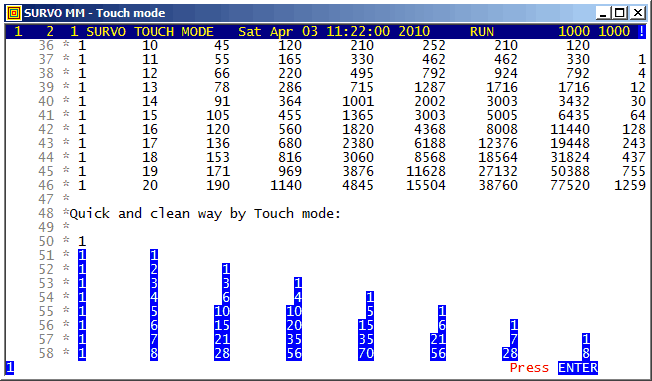Image resolution: width=652 pixels, height=381 pixels.
Task: Minimize the SURVO MM window
Action: (x=603, y=13)
